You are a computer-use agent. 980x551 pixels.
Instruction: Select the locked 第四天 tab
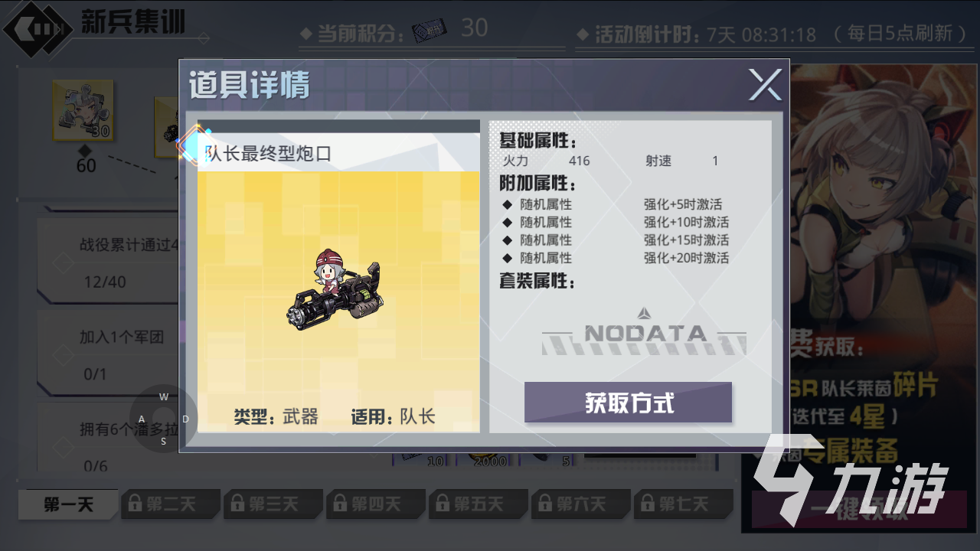tap(376, 504)
